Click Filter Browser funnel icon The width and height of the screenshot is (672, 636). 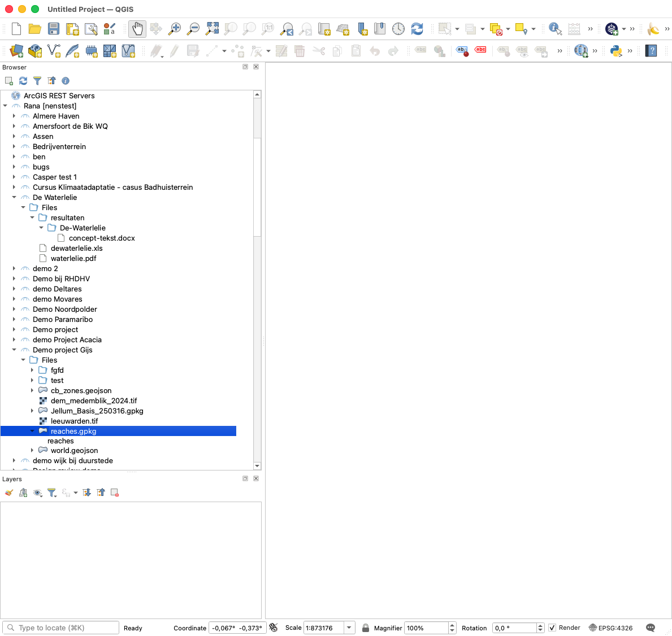[x=37, y=81]
